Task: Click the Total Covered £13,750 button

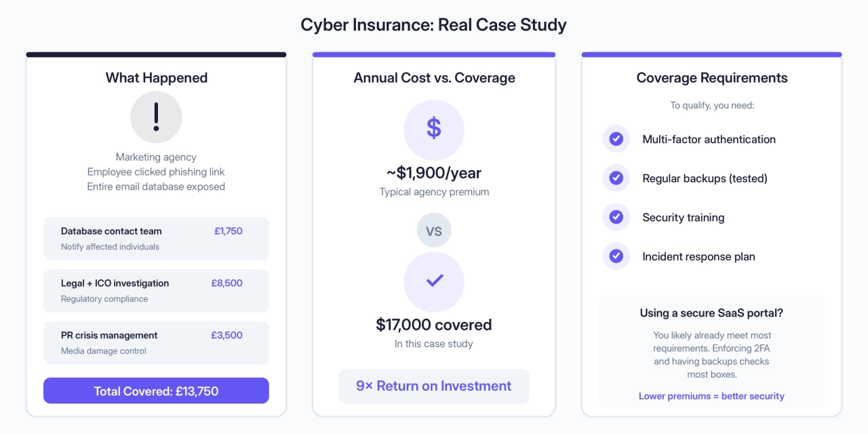Action: pyautogui.click(x=156, y=391)
